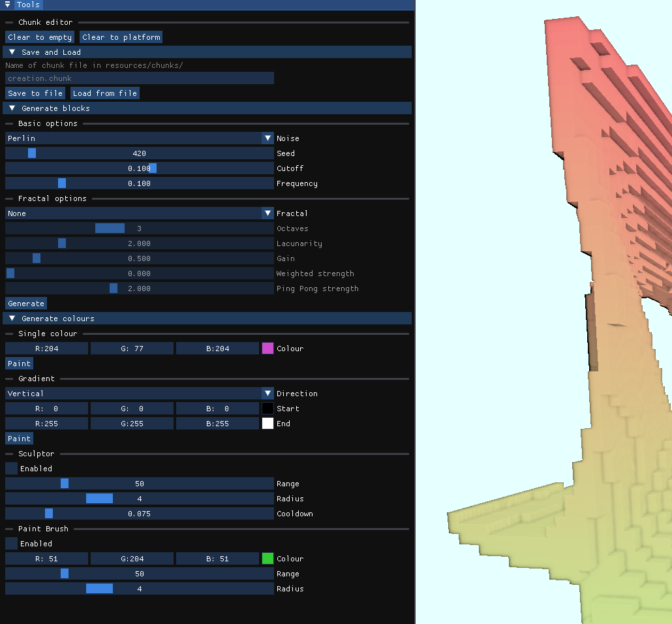Open the Perlin noise type dropdown

click(x=139, y=138)
